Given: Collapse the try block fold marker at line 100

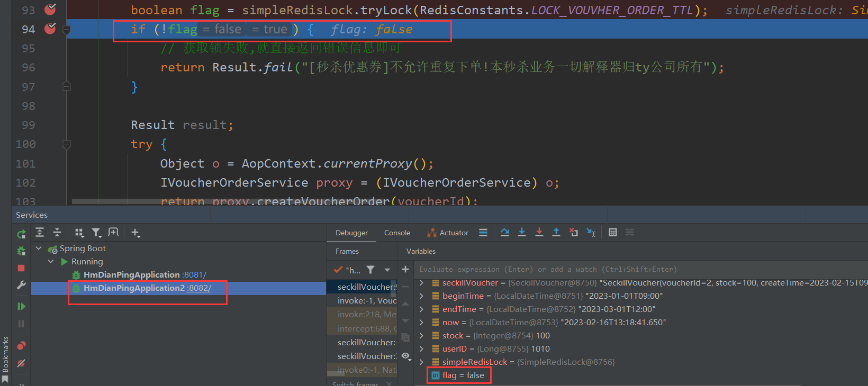Looking at the screenshot, I should [x=67, y=144].
